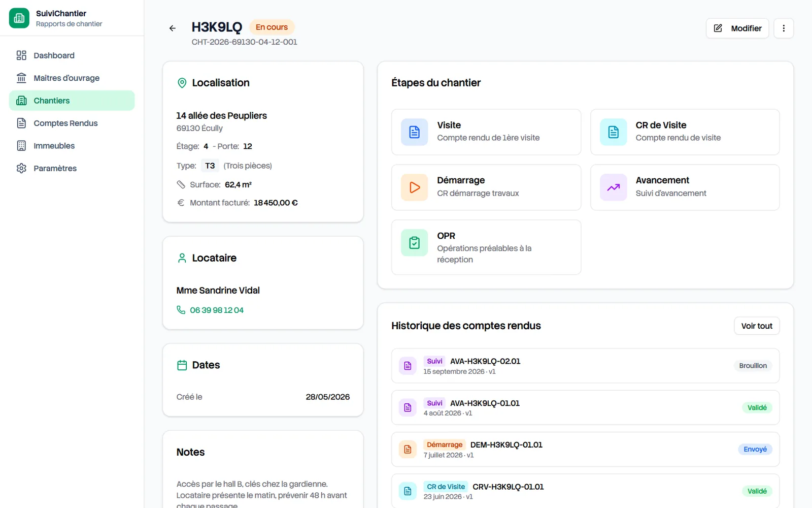Screen dimensions: 812x508
Task: Open report CRV-H3K9LQ-01.01
Action: (586, 491)
